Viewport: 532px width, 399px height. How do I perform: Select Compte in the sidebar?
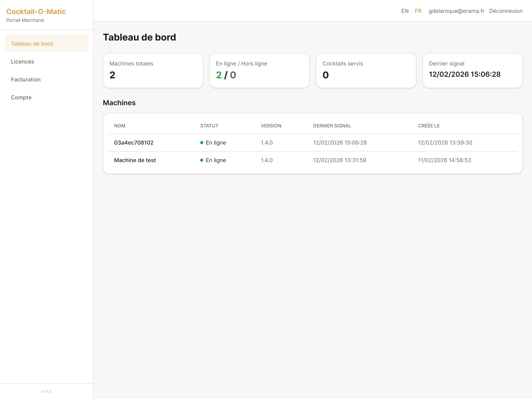click(46, 97)
